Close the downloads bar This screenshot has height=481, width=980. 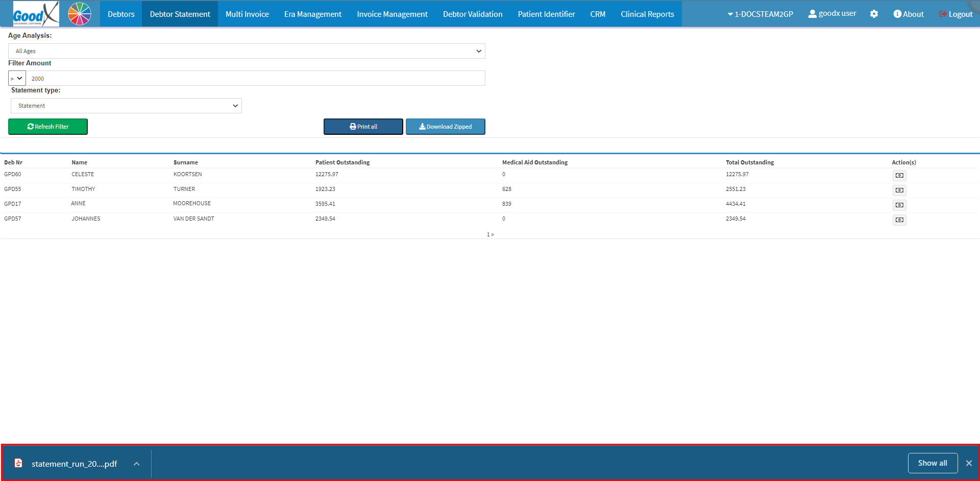pyautogui.click(x=968, y=463)
